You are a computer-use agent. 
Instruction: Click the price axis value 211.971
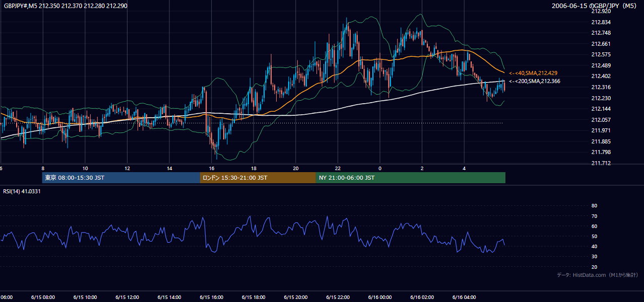point(601,130)
